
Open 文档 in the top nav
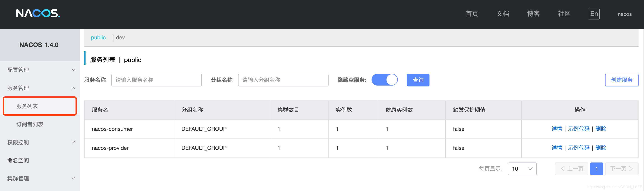click(503, 14)
